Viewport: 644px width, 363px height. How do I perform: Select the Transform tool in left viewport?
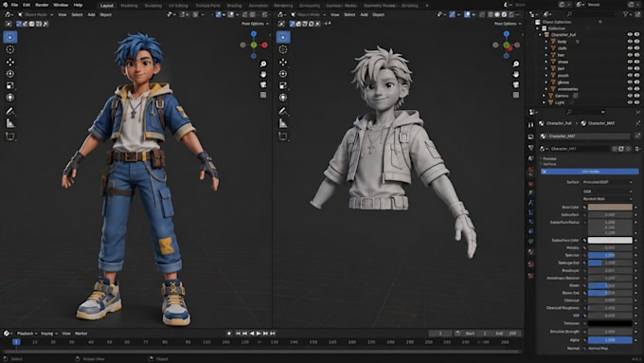point(10,98)
